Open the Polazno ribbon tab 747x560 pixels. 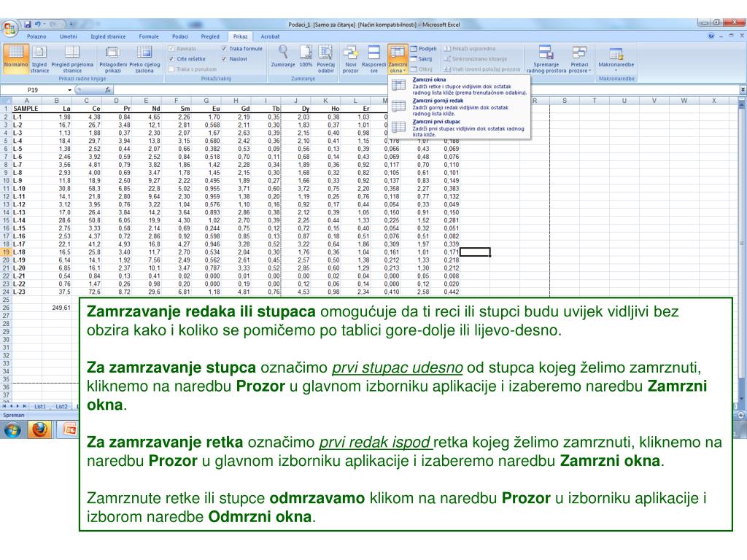pos(36,36)
